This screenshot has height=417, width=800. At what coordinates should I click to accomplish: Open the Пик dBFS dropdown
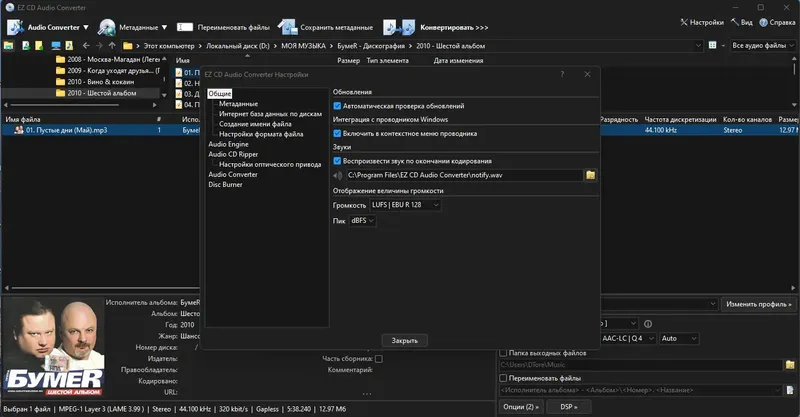363,220
